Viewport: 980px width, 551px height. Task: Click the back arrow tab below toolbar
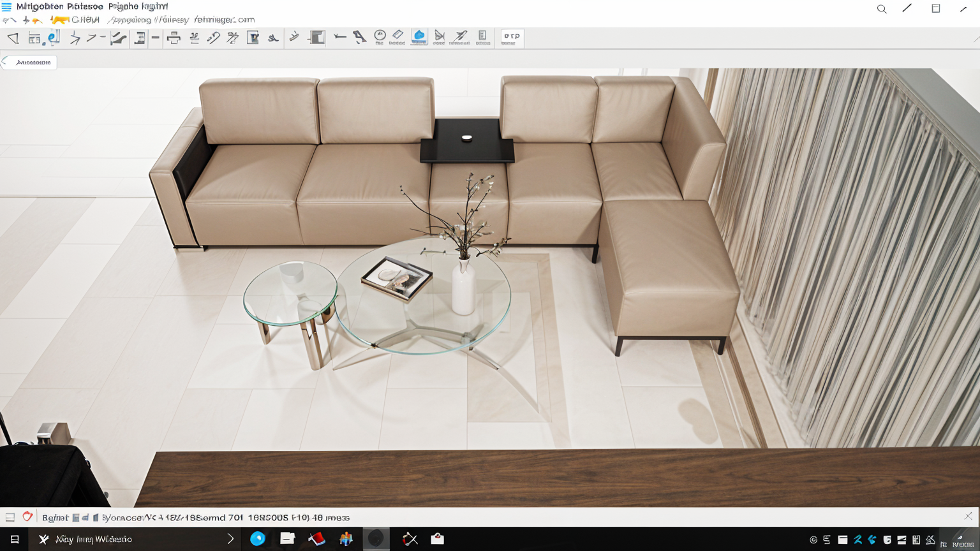pos(29,62)
